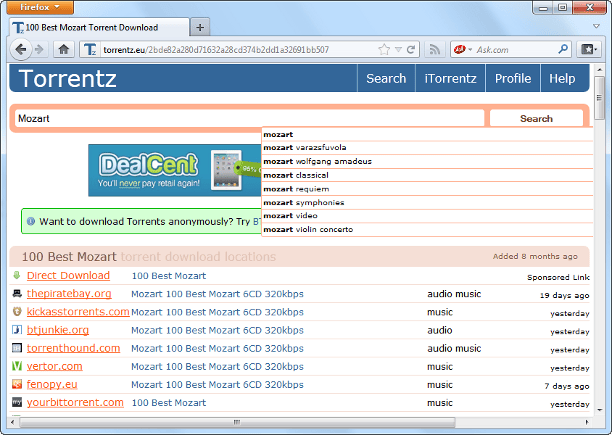
Task: Open the Ask.com search engine dropdown
Action: tap(463, 50)
